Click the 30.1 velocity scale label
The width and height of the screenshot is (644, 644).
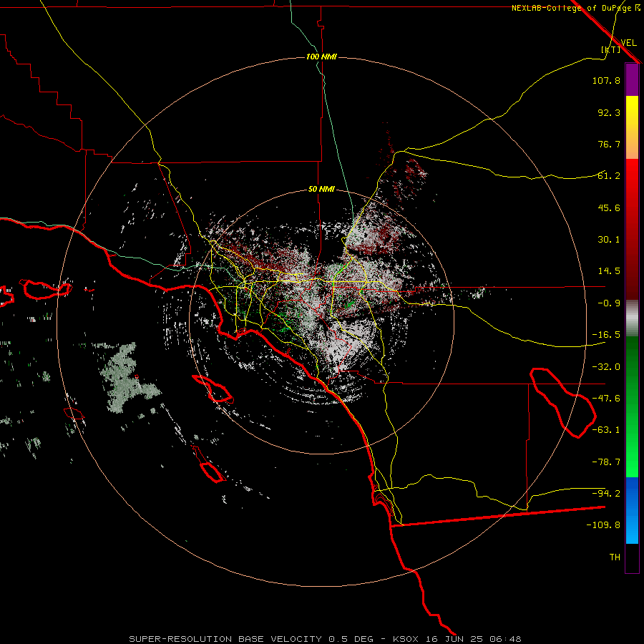coord(609,240)
